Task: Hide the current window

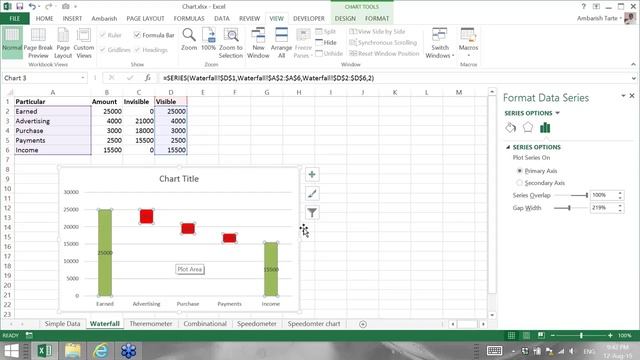Action: 326,42
